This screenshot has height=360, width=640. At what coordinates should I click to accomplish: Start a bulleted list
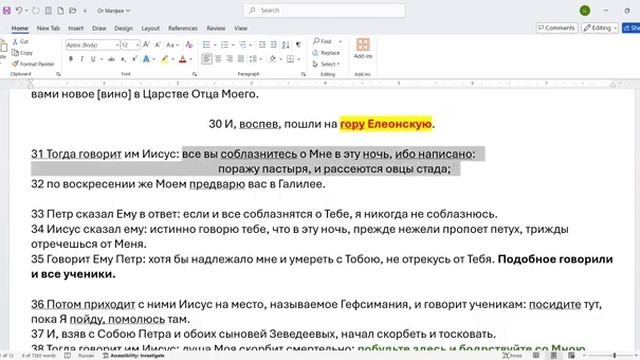207,44
